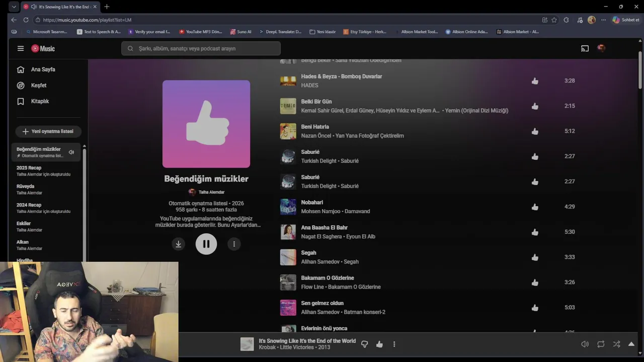Open the 2024 Recap playlist
Screen dimensions: 644x362
46,208
